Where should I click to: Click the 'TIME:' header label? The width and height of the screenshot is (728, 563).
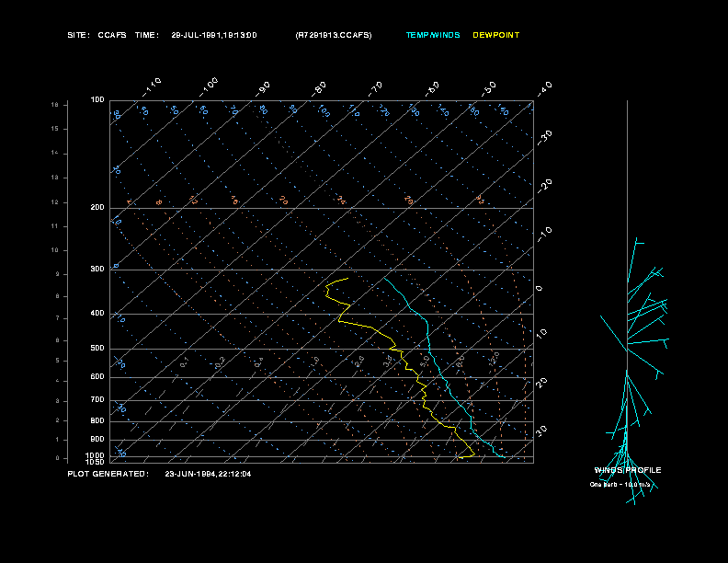pos(147,35)
